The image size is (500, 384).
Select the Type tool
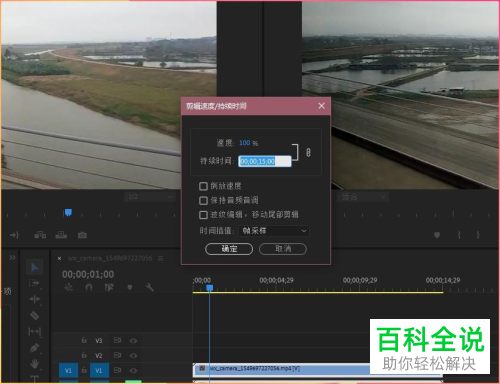coord(34,379)
